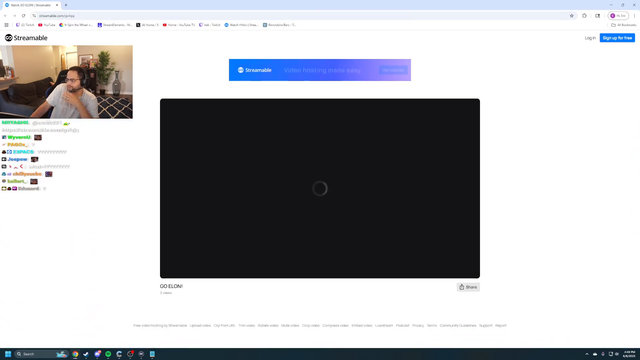The height and width of the screenshot is (360, 640).
Task: Click the Windows taskbar Search box
Action: tap(41, 354)
